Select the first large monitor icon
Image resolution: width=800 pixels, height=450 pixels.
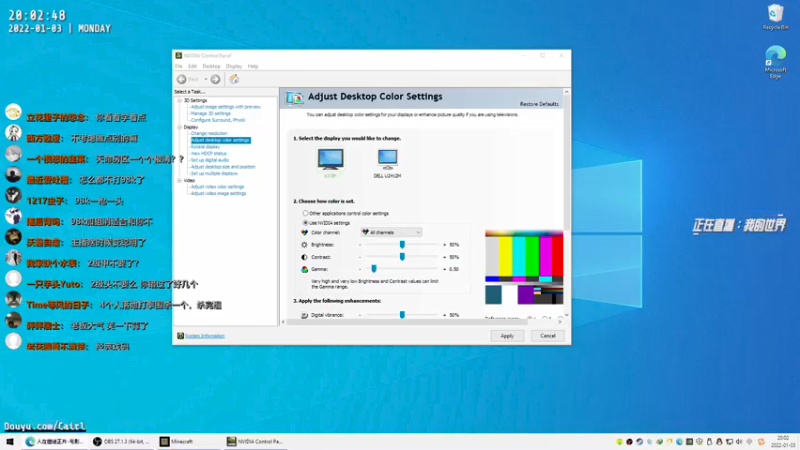tap(330, 159)
